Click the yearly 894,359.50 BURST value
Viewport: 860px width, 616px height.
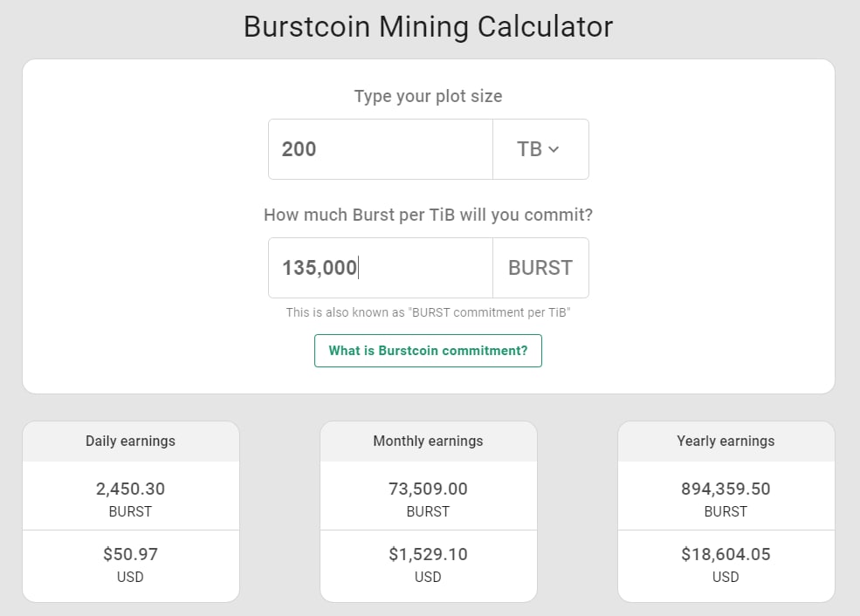point(726,489)
